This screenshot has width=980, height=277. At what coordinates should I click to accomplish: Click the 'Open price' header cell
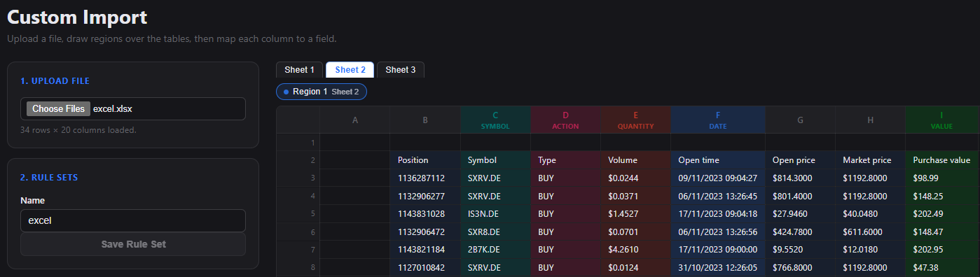[x=800, y=160]
